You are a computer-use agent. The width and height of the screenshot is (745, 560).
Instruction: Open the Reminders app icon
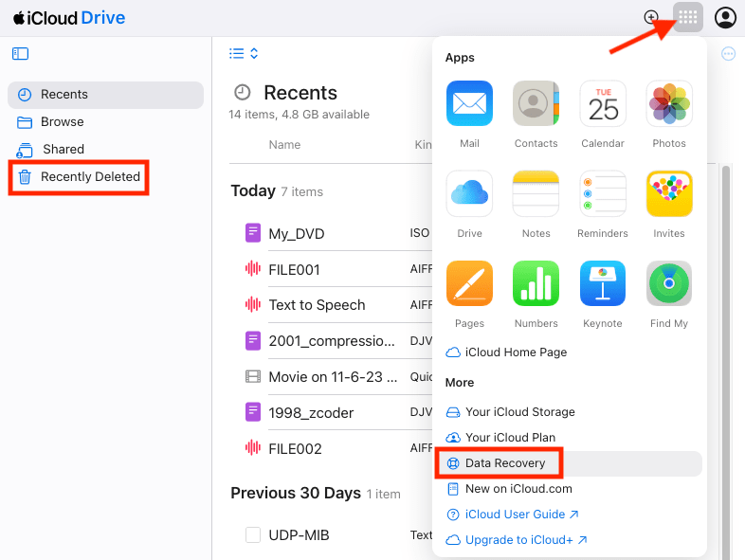click(x=603, y=193)
